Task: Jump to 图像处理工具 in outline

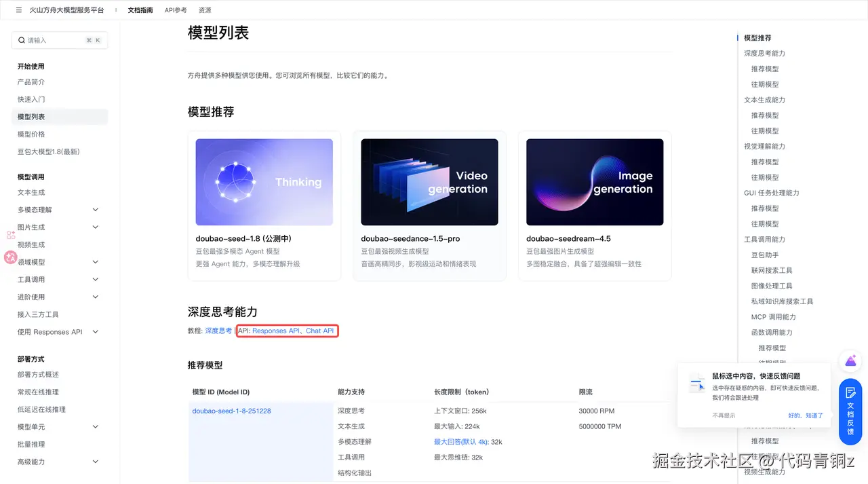Action: pos(772,286)
